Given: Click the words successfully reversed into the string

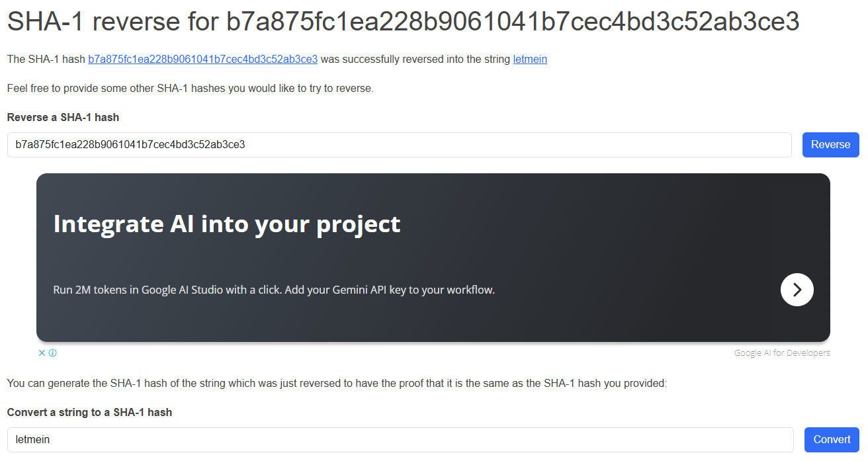Looking at the screenshot, I should (426, 59).
